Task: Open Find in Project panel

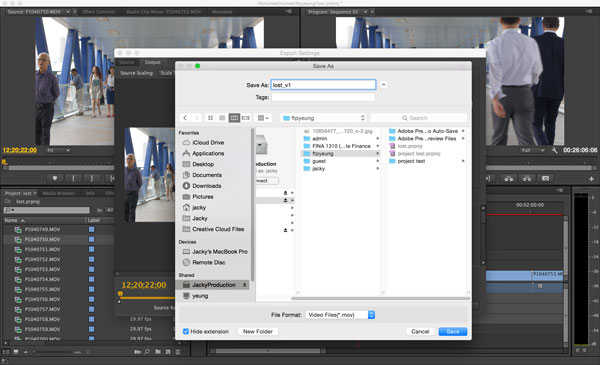Action: (x=147, y=352)
